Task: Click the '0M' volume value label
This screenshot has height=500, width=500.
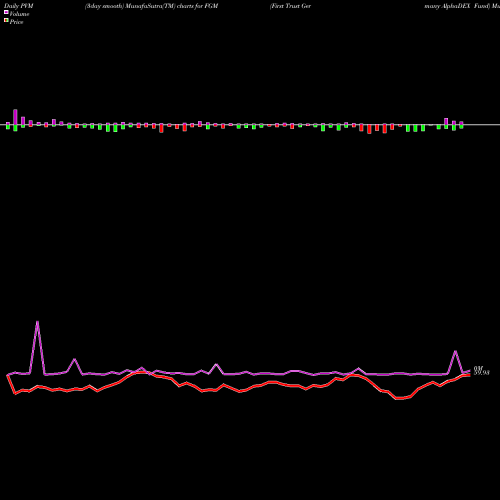Action: (478, 368)
